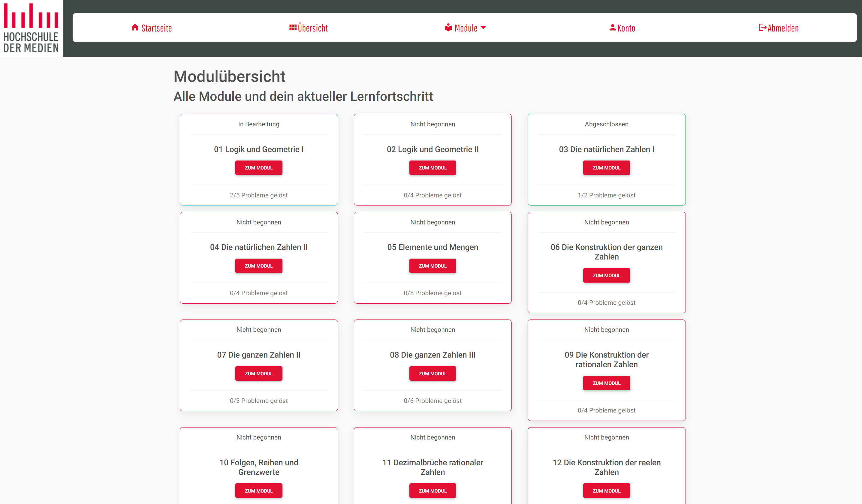This screenshot has width=862, height=504.
Task: Click the title '02 Logik und Geometrie II'
Action: 433,149
